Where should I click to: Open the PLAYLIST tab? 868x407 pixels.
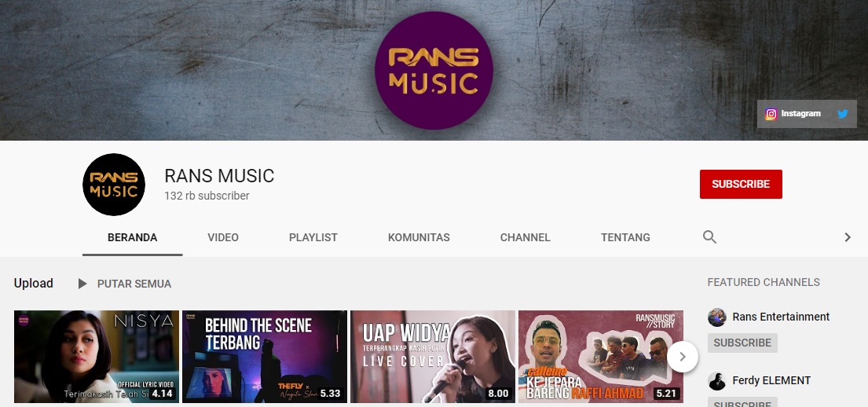point(313,237)
